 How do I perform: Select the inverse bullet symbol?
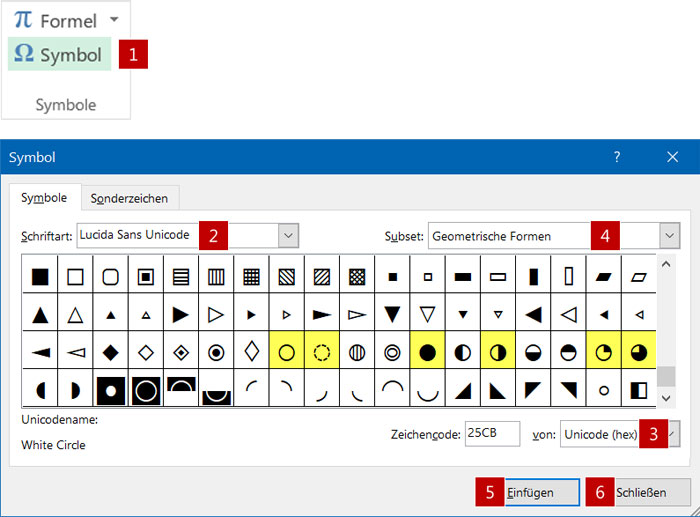coord(110,391)
